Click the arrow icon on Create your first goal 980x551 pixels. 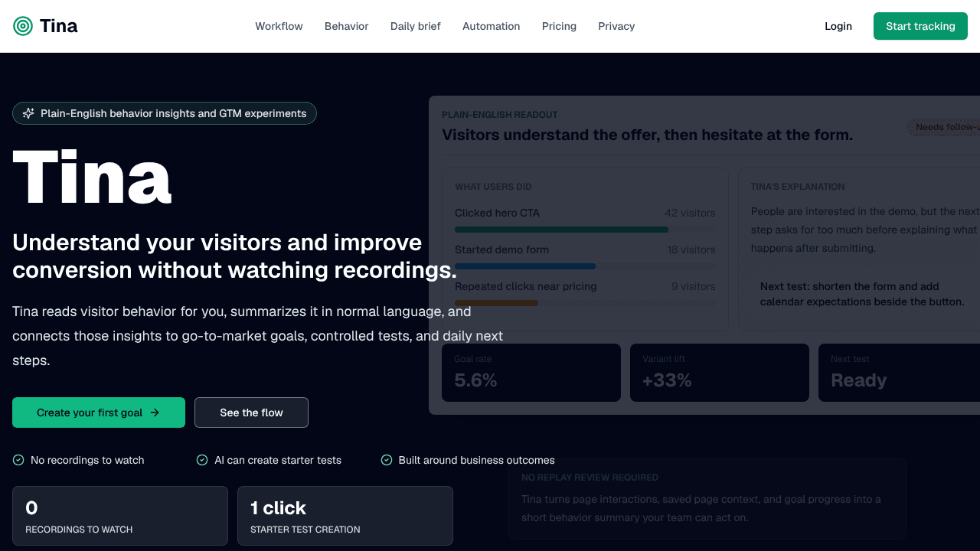click(155, 412)
